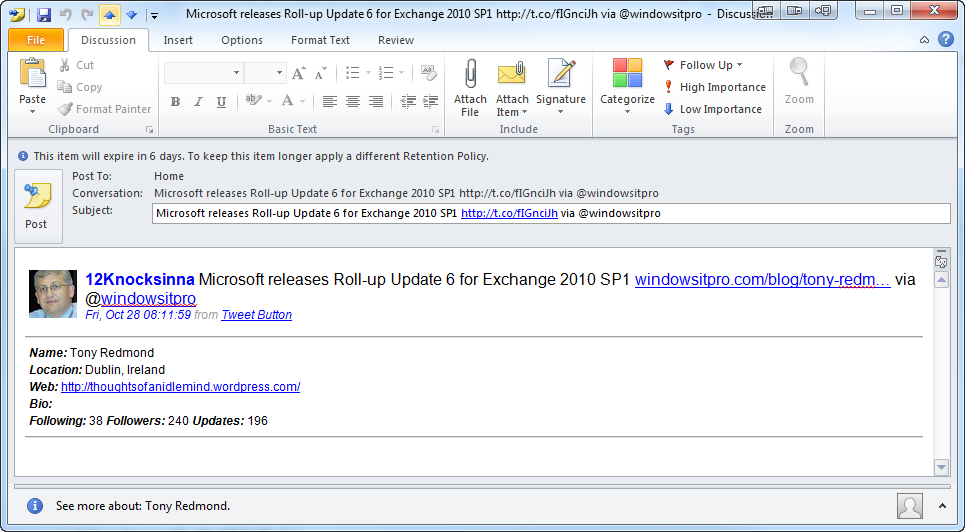965x532 pixels.
Task: Open thoughtsofanidlemind.wordpress.com link
Action: 180,387
